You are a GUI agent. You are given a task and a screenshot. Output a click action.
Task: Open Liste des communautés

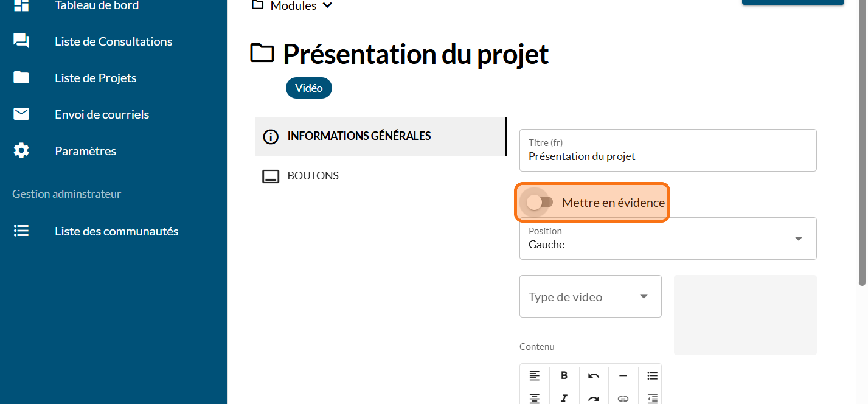[x=116, y=231]
